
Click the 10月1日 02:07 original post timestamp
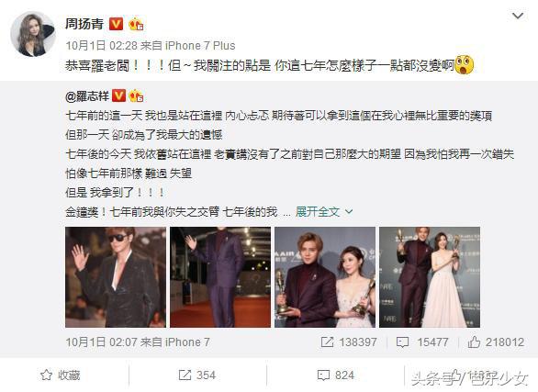point(101,342)
